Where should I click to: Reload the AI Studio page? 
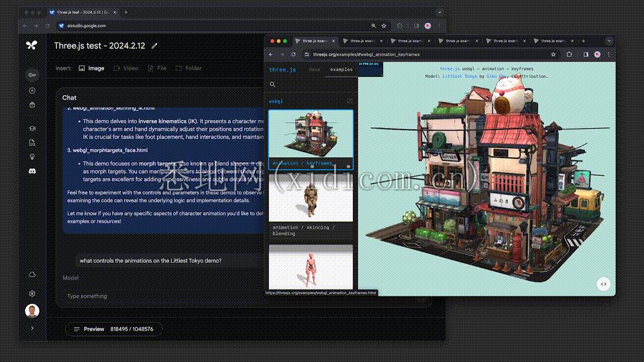[48, 25]
